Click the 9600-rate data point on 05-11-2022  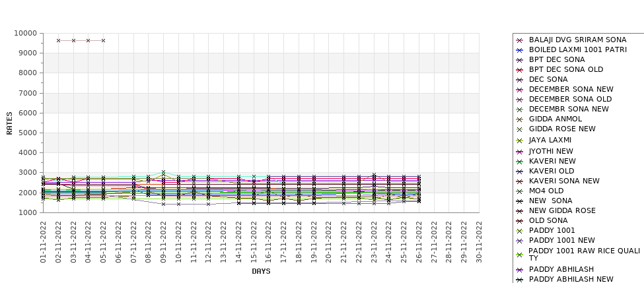[x=104, y=41]
